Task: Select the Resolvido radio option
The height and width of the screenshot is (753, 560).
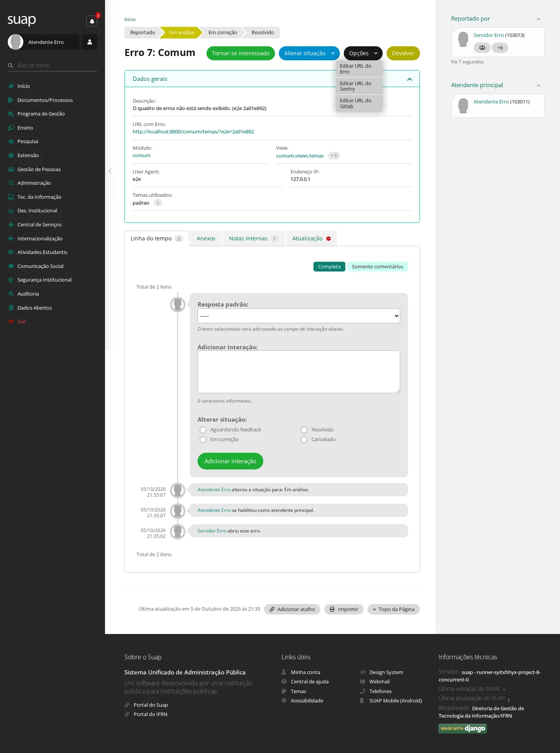Action: (304, 430)
